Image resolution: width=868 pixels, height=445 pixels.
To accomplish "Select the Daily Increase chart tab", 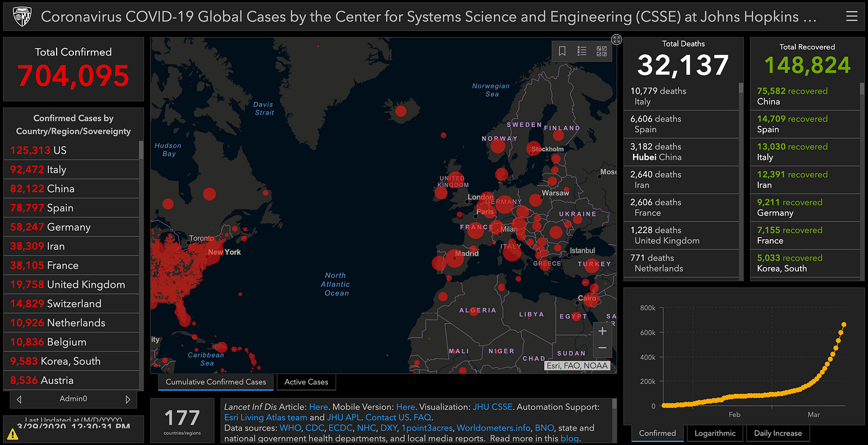I will pyautogui.click(x=778, y=433).
